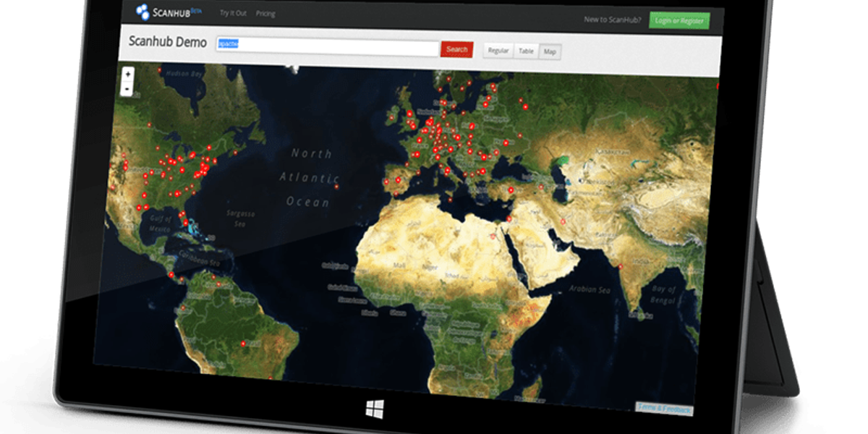Screen dimensions: 868x434
Task: Open the Pricing menu item
Action: (x=267, y=13)
